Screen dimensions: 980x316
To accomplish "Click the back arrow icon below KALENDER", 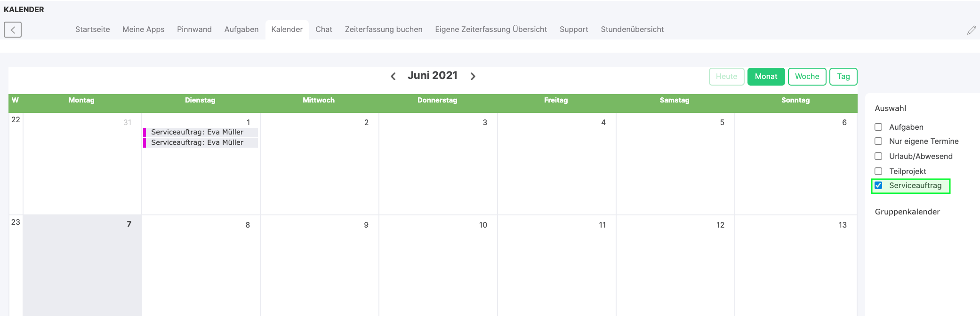I will coord(13,30).
